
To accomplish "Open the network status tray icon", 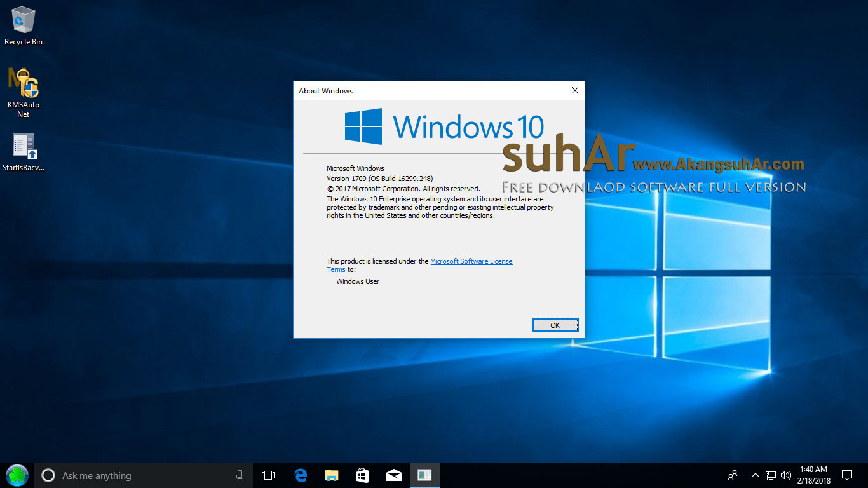I will [x=771, y=475].
